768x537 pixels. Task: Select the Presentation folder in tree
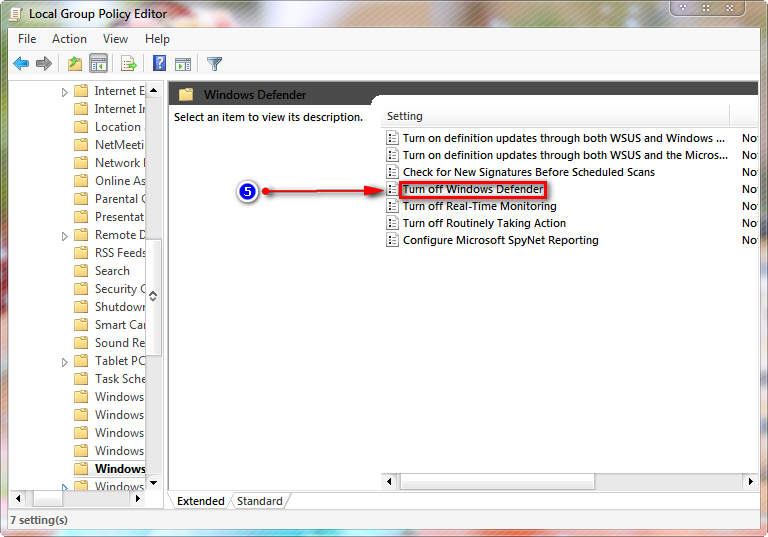(120, 217)
